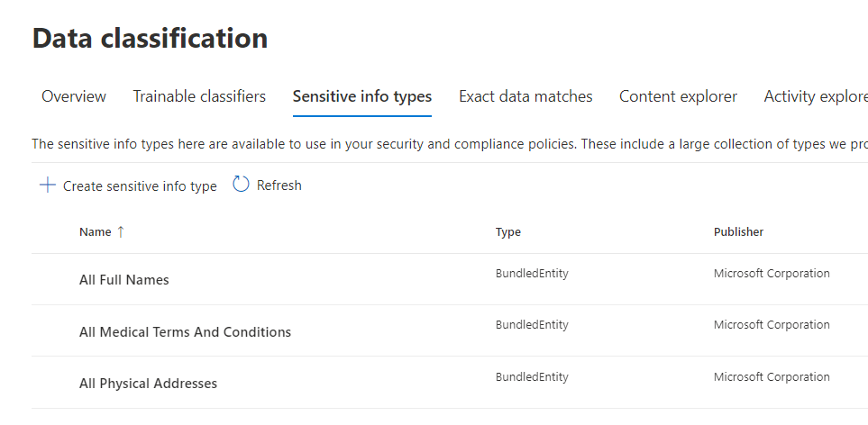Open the Trainable classifiers tab

[199, 96]
